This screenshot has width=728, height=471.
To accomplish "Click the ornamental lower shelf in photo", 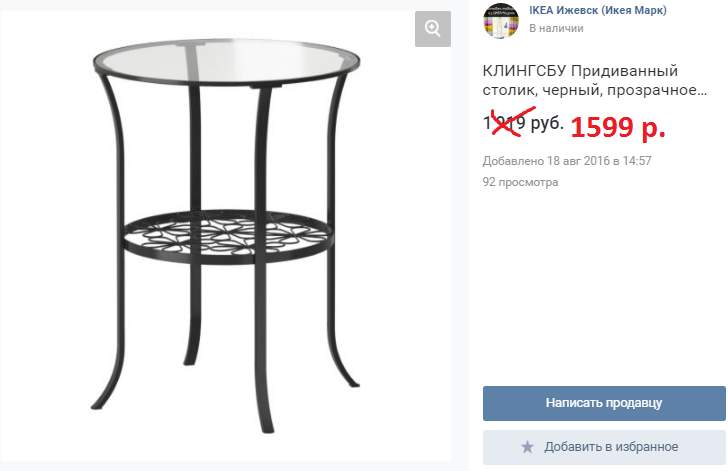I will pyautogui.click(x=228, y=236).
